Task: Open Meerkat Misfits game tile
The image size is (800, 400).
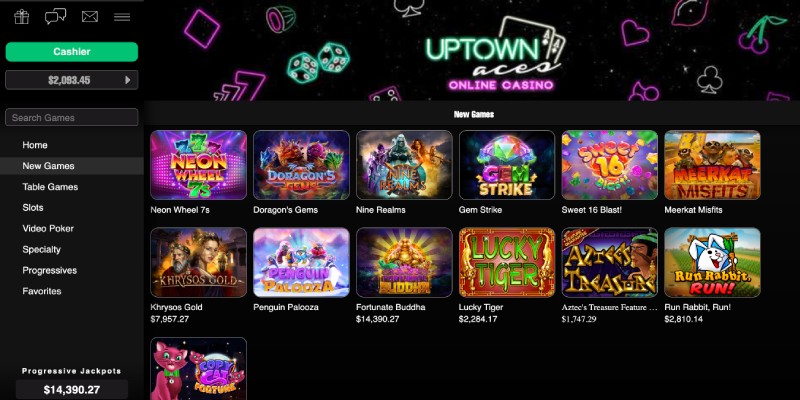Action: [x=712, y=165]
